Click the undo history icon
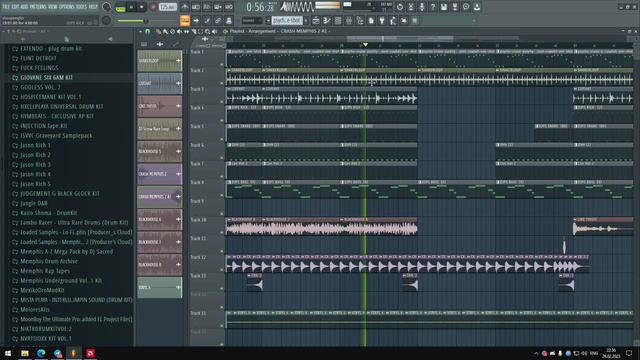Image resolution: width=640 pixels, height=360 pixels. (x=400, y=7)
